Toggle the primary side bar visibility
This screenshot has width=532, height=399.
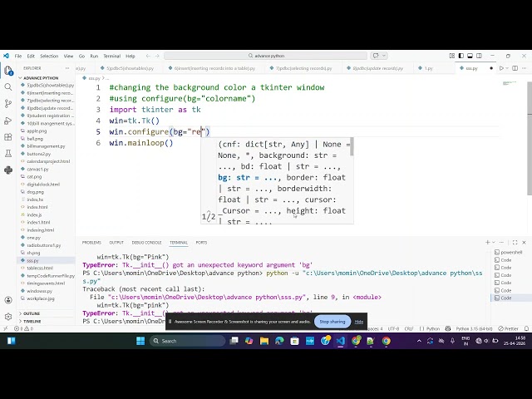(x=461, y=56)
